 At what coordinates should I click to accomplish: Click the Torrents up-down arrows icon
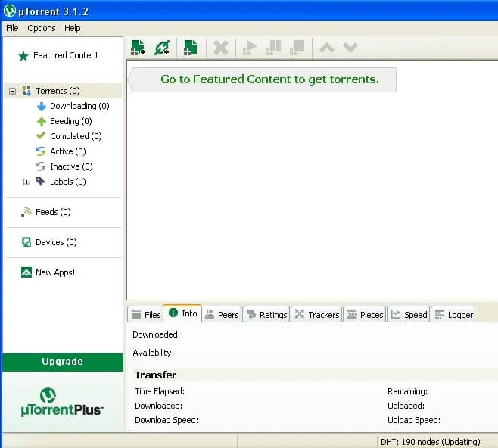(26, 91)
